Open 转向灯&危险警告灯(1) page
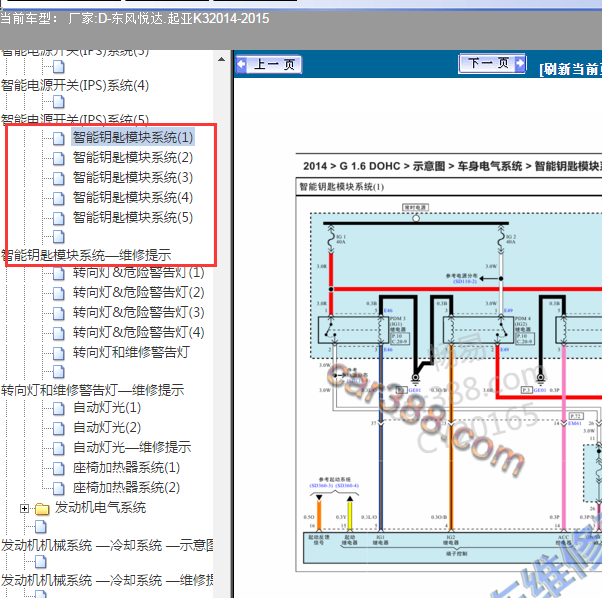This screenshot has width=602, height=598. [x=139, y=273]
